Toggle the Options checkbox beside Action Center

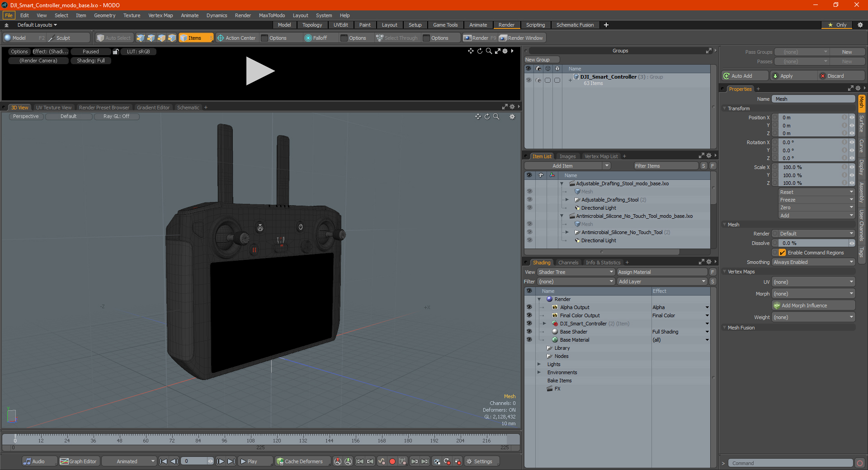[265, 38]
